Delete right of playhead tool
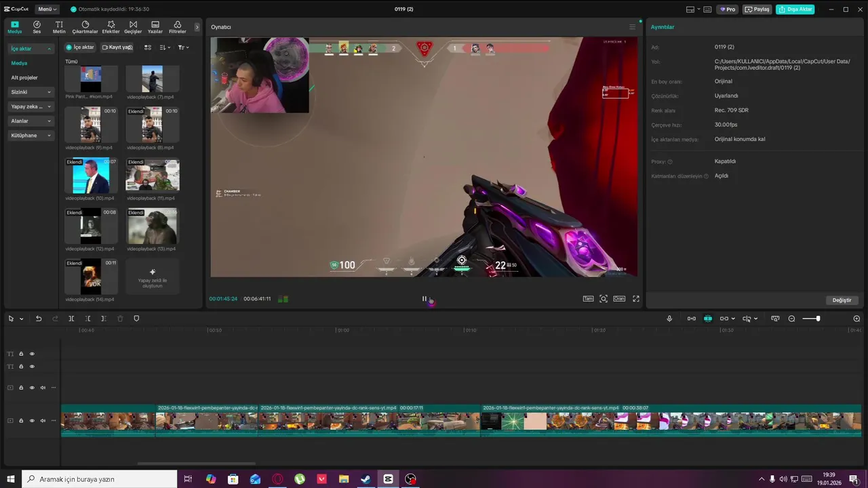The height and width of the screenshot is (488, 868). point(104,319)
